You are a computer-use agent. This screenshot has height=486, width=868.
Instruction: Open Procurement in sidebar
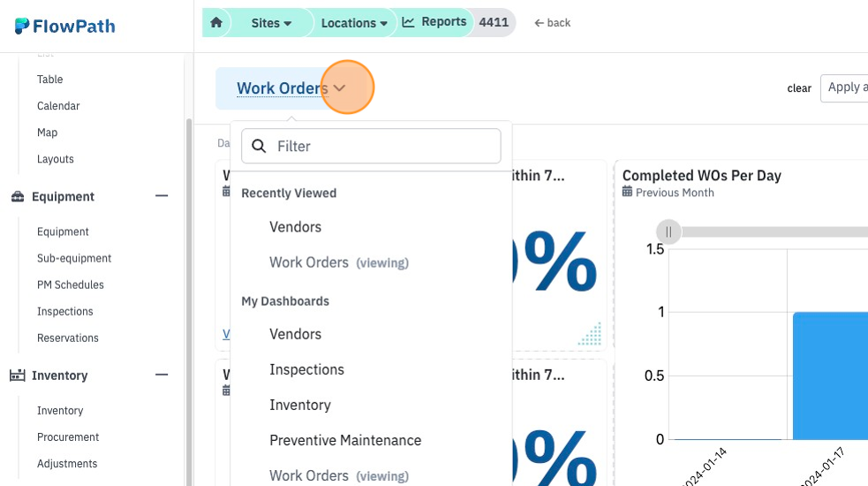67,437
